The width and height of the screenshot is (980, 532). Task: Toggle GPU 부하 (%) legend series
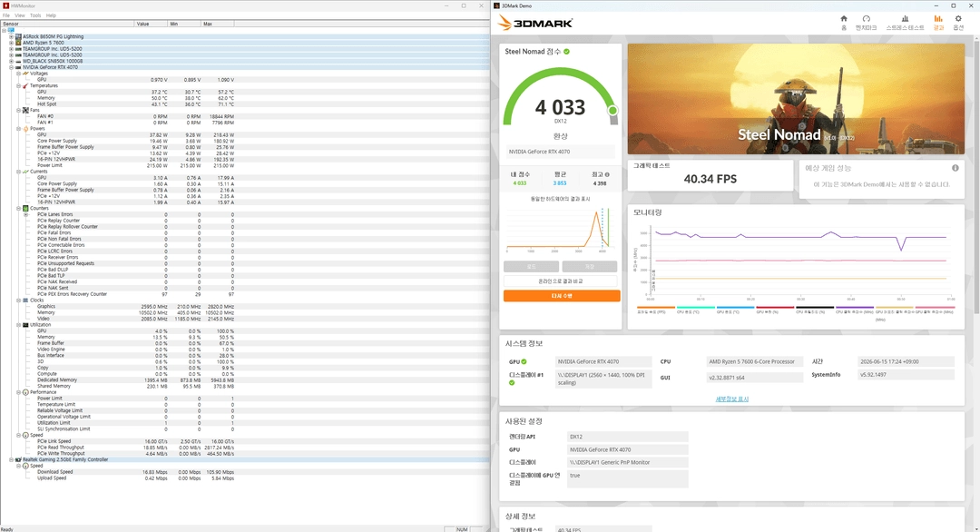775,310
